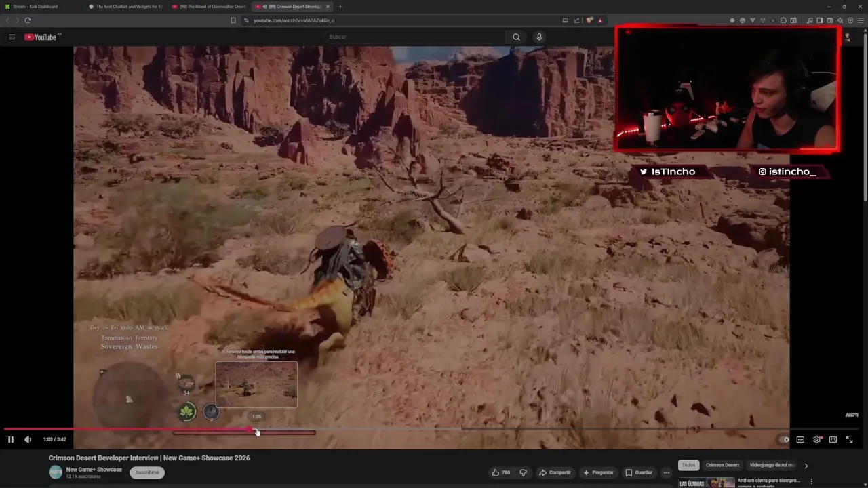Start voice search with the microphone icon
Screen dimensions: 868x488
[539, 37]
